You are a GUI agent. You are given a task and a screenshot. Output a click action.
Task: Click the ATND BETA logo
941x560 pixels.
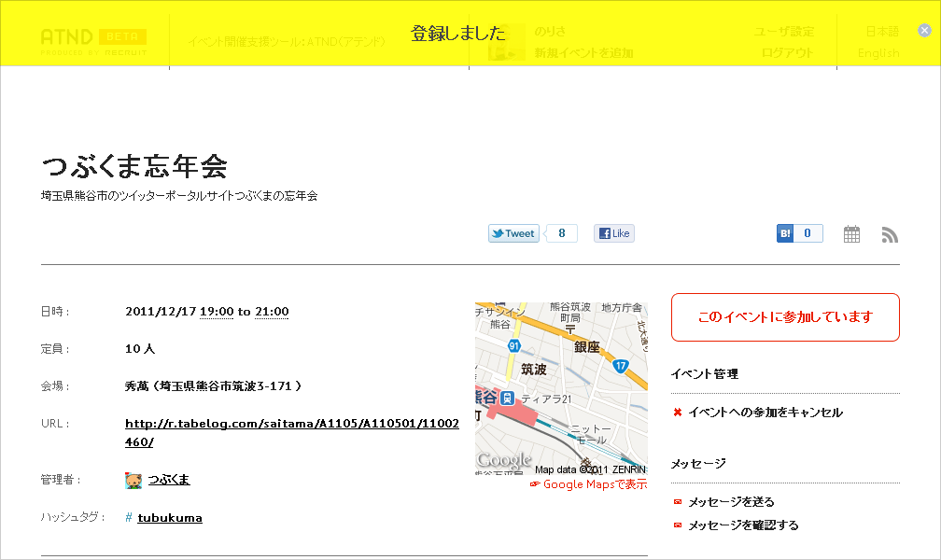coord(93,41)
